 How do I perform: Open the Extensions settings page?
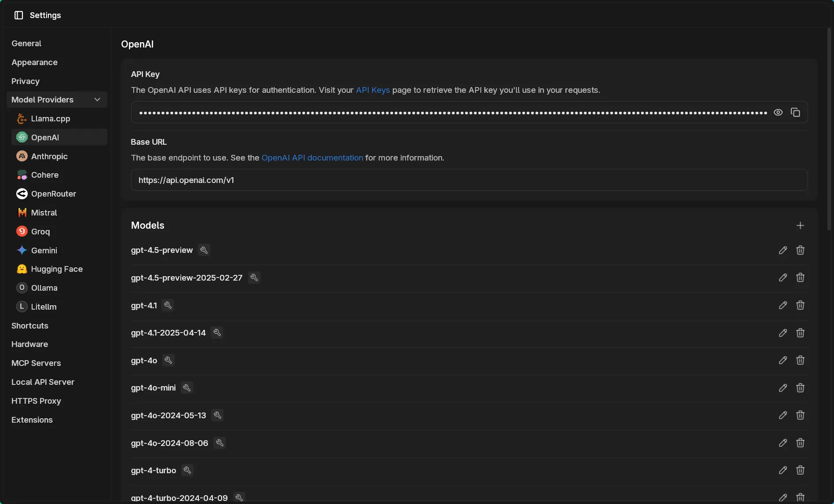[32, 420]
